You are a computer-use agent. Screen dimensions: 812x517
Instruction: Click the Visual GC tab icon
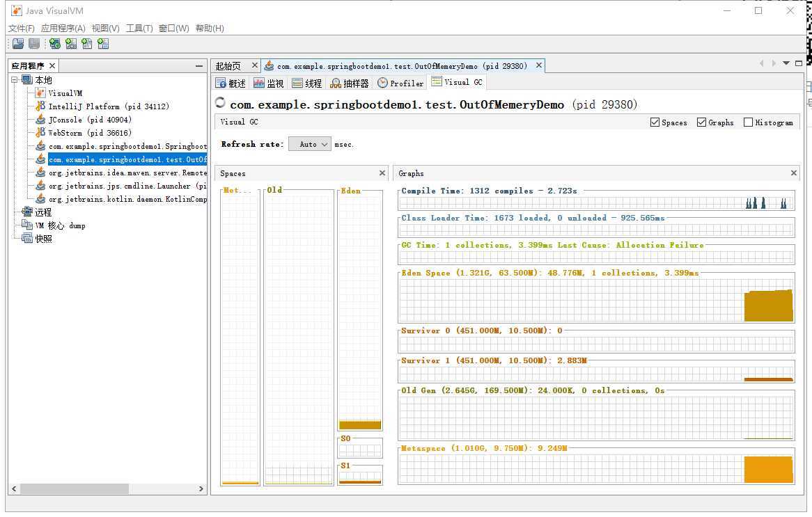tap(437, 81)
